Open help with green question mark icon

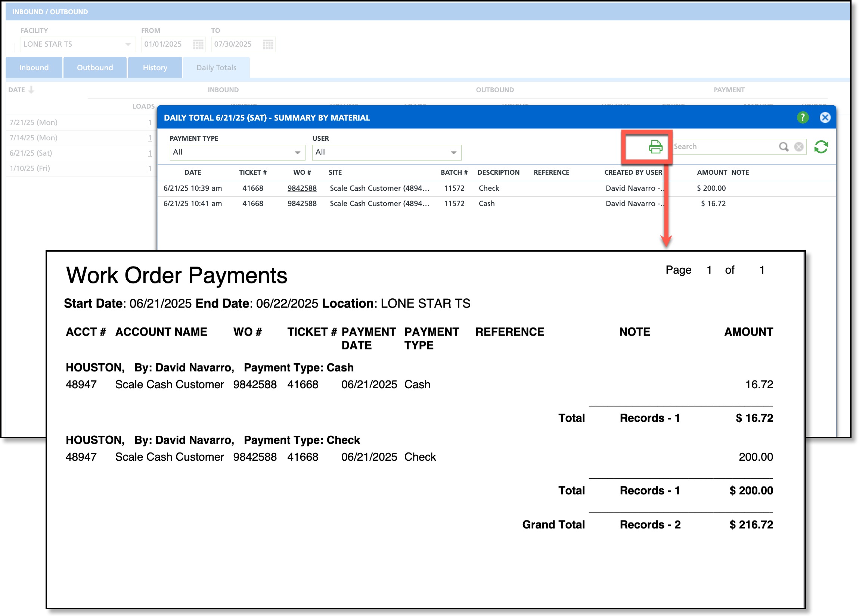[802, 117]
